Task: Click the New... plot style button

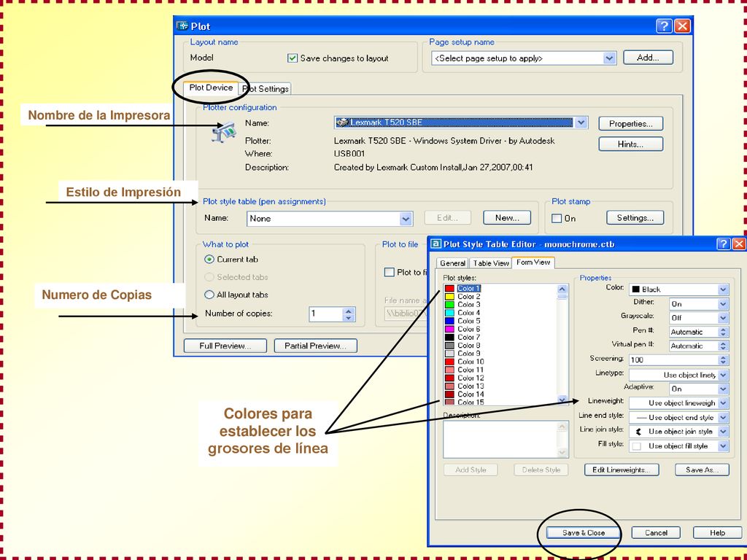Action: coord(507,217)
